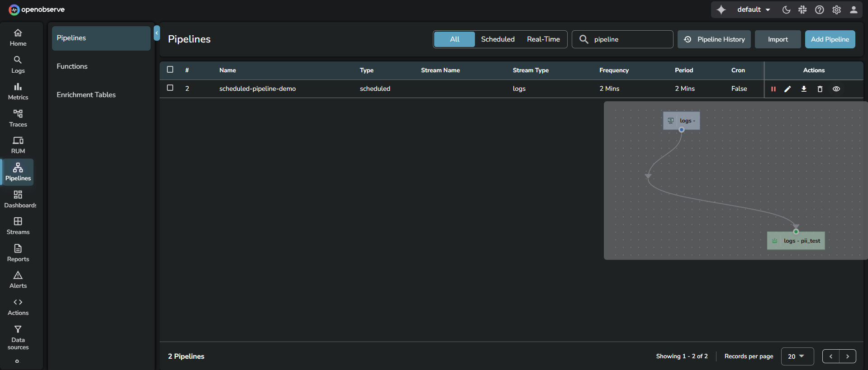Open the Enrichment Tables submenu item
This screenshot has height=370, width=868.
101,95
